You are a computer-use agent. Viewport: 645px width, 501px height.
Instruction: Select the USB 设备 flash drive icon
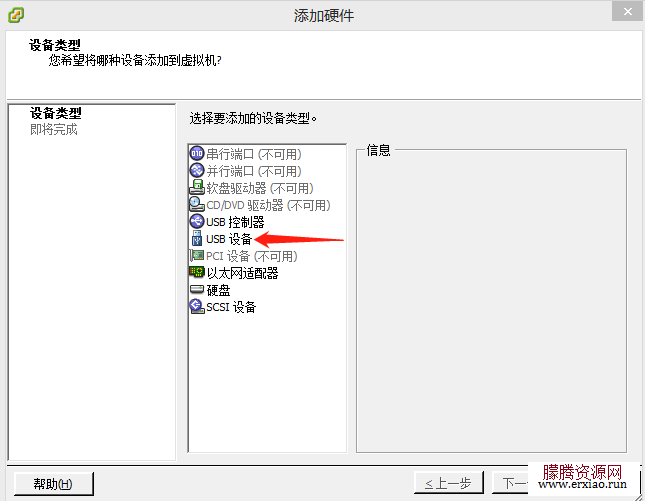click(197, 239)
